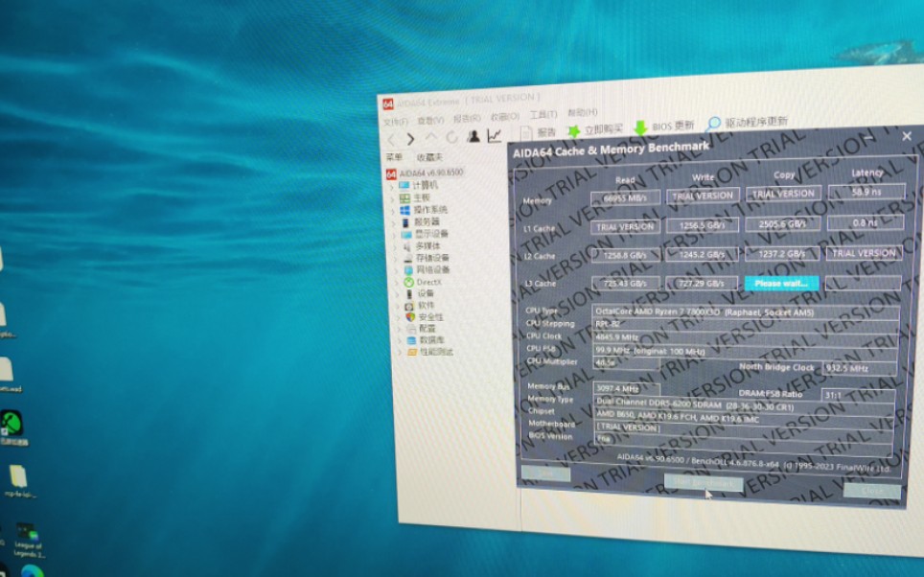Viewport: 924px width, 577px height.
Task: Expand the 操作系统 tree chevron
Action: coord(392,211)
